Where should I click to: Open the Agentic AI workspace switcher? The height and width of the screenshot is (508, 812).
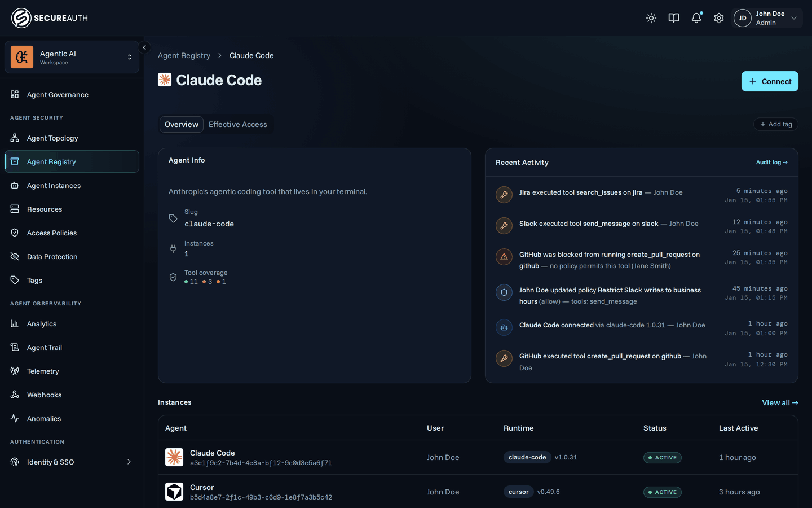72,57
